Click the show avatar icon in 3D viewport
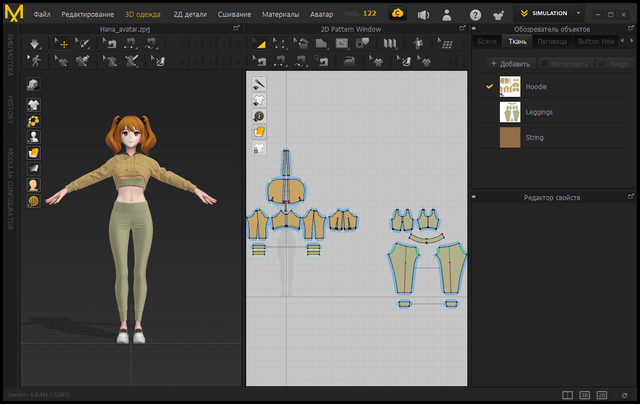 coord(34,135)
